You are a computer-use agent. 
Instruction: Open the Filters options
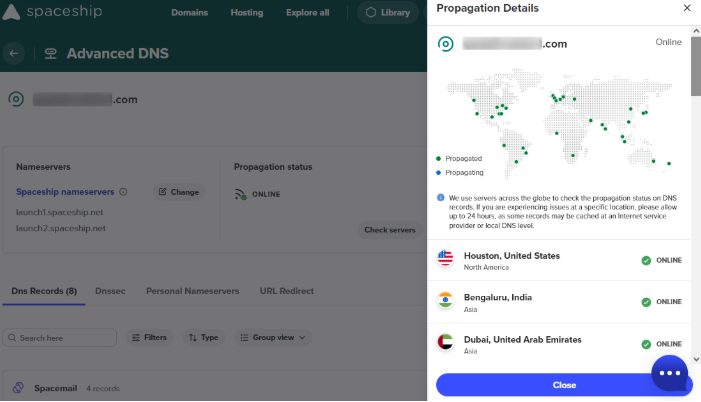tap(149, 338)
